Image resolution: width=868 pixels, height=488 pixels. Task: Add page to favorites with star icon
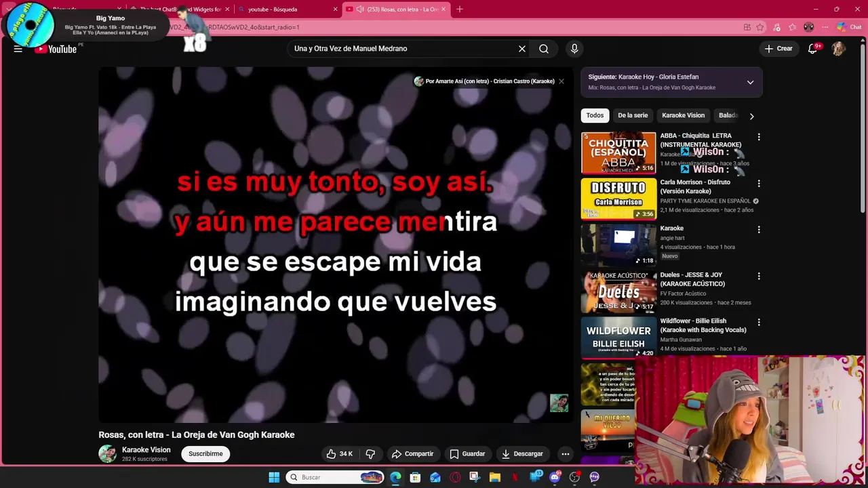(760, 27)
